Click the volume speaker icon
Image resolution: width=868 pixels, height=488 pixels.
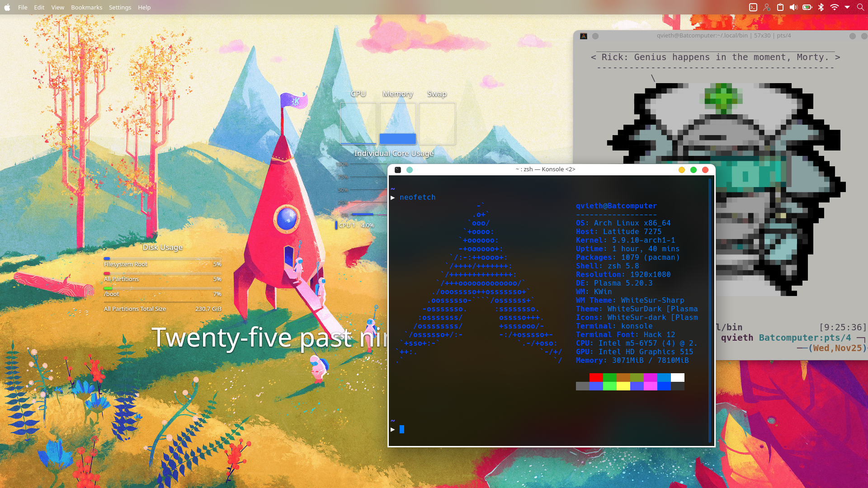coord(793,7)
